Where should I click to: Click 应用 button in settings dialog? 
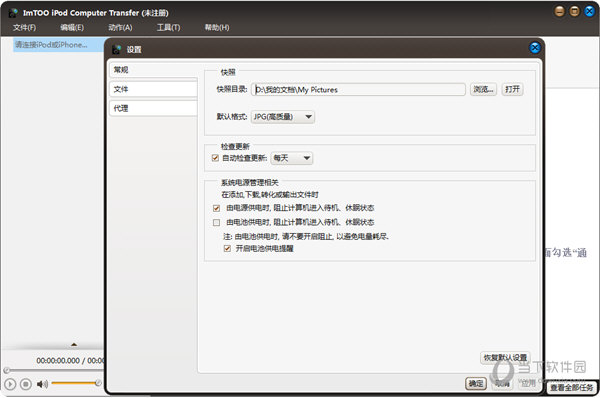[x=528, y=383]
